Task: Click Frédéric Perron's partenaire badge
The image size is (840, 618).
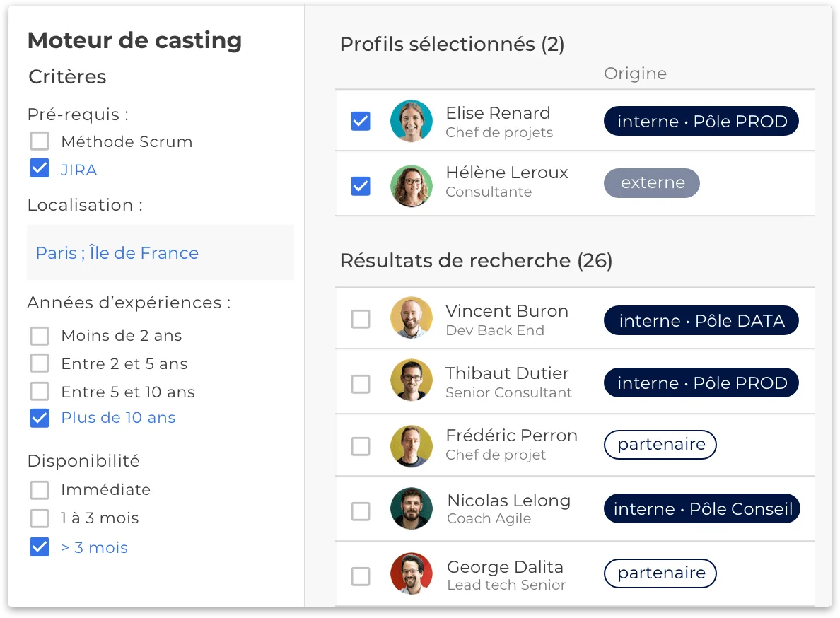Action: 660,445
